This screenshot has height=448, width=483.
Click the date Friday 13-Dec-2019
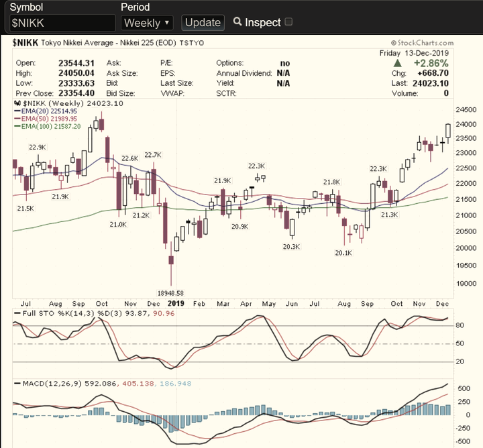click(414, 53)
